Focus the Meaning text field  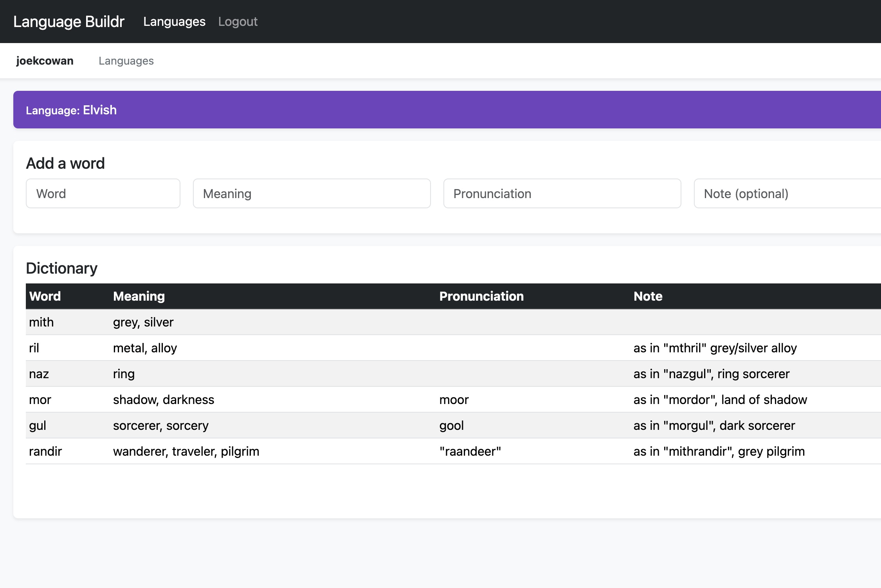point(312,193)
